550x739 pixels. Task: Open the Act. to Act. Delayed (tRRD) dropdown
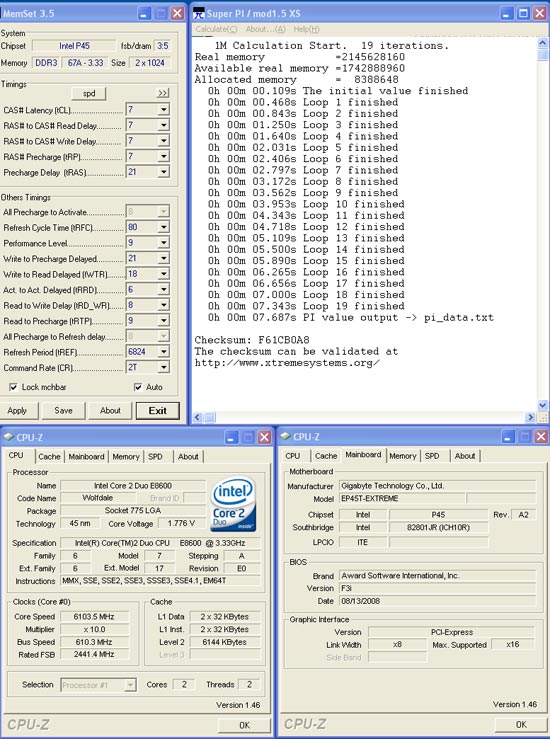[164, 289]
